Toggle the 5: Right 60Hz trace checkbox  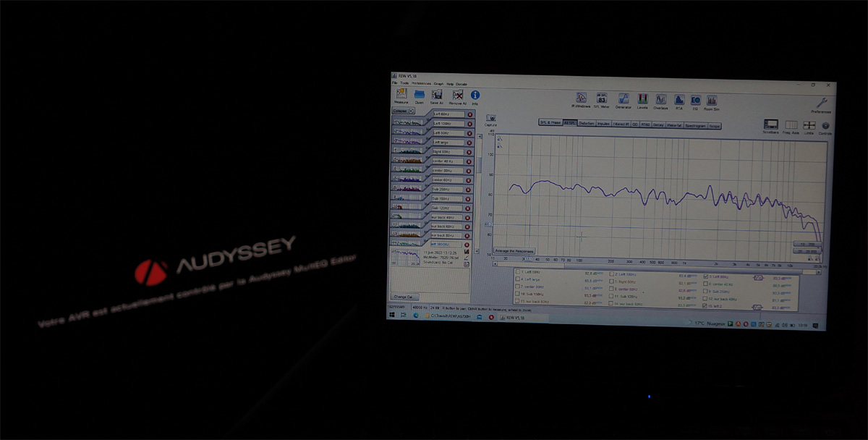click(x=611, y=281)
